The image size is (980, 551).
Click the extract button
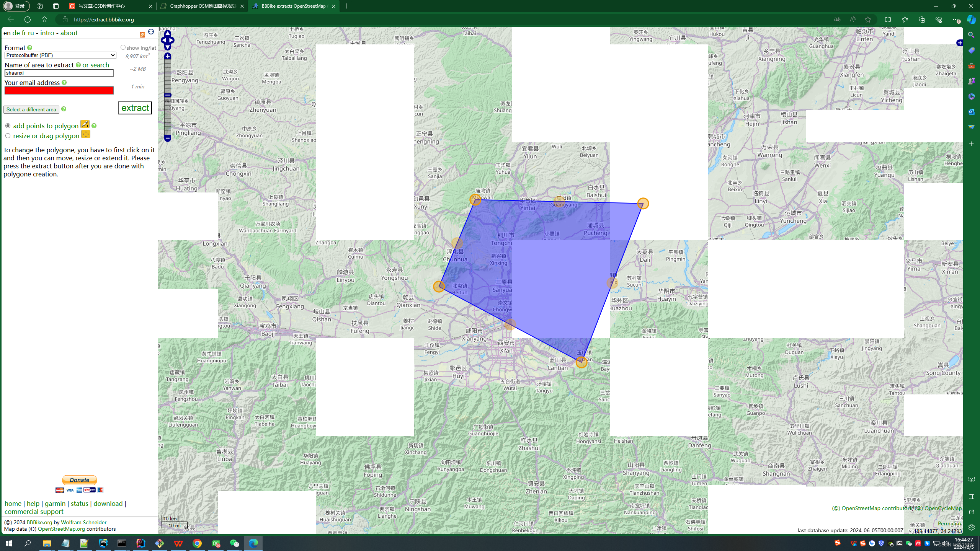(x=135, y=108)
